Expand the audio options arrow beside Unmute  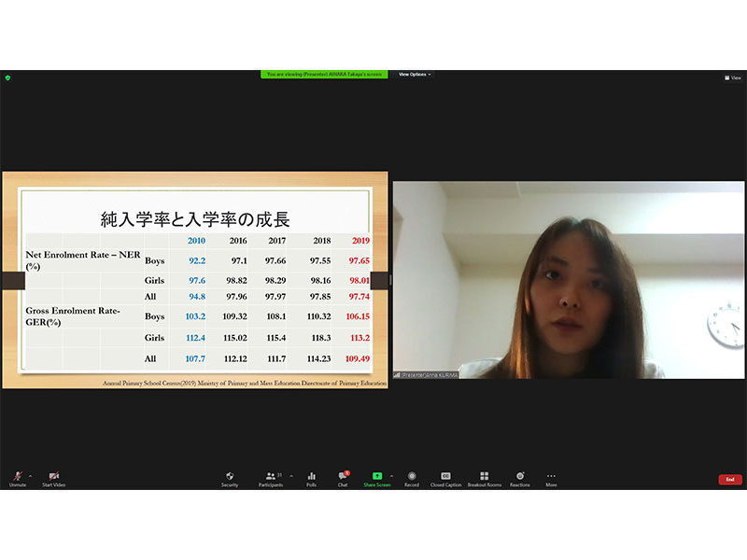pos(30,475)
